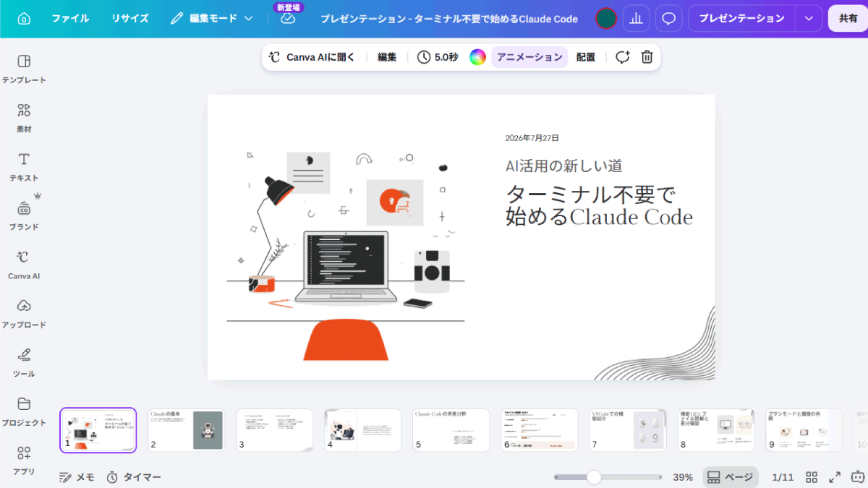This screenshot has width=868, height=488.
Task: Select slide 5 thumbnail Claude Codeの得意分野
Action: pos(451,430)
